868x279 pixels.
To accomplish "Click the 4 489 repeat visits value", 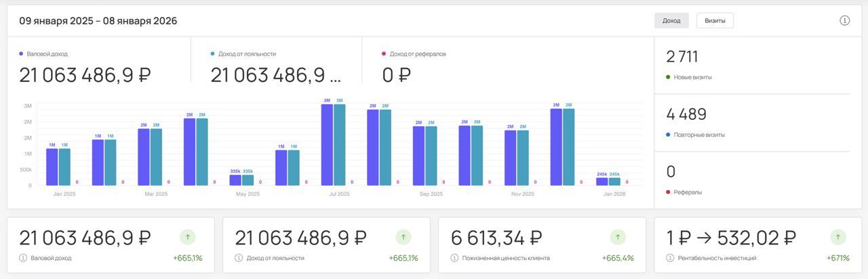I will pyautogui.click(x=686, y=114).
